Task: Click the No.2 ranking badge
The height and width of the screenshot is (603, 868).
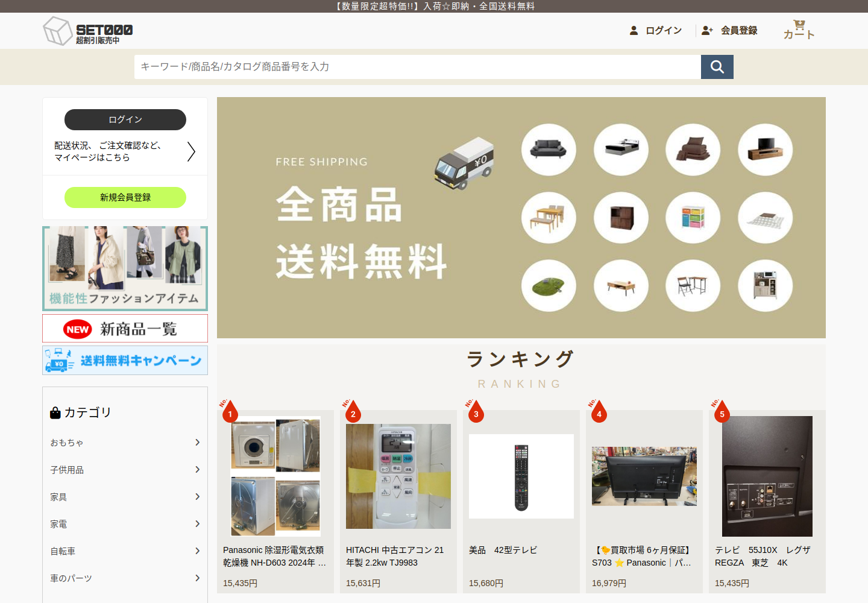Action: click(x=353, y=411)
